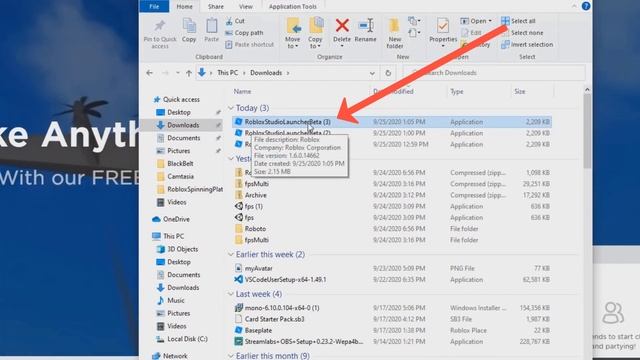Viewport: 640px width, 360px height.
Task: Switch to the Share tab
Action: (216, 6)
